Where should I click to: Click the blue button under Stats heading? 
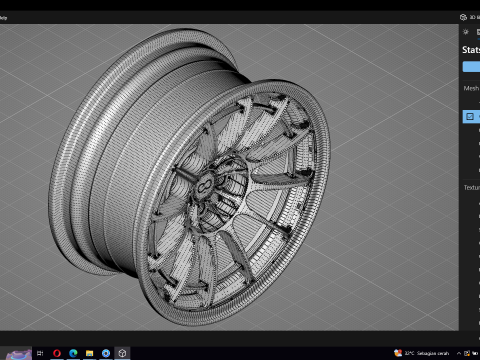coord(471,67)
